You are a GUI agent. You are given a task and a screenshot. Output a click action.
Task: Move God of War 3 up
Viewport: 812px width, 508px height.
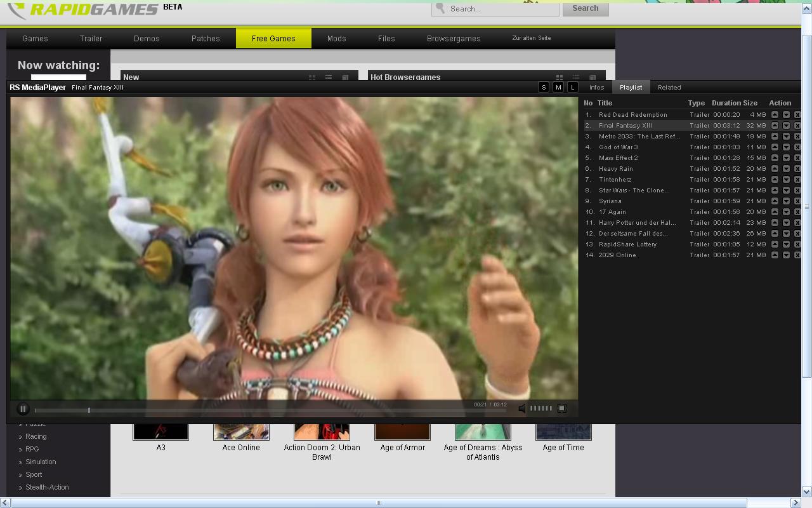pos(775,147)
